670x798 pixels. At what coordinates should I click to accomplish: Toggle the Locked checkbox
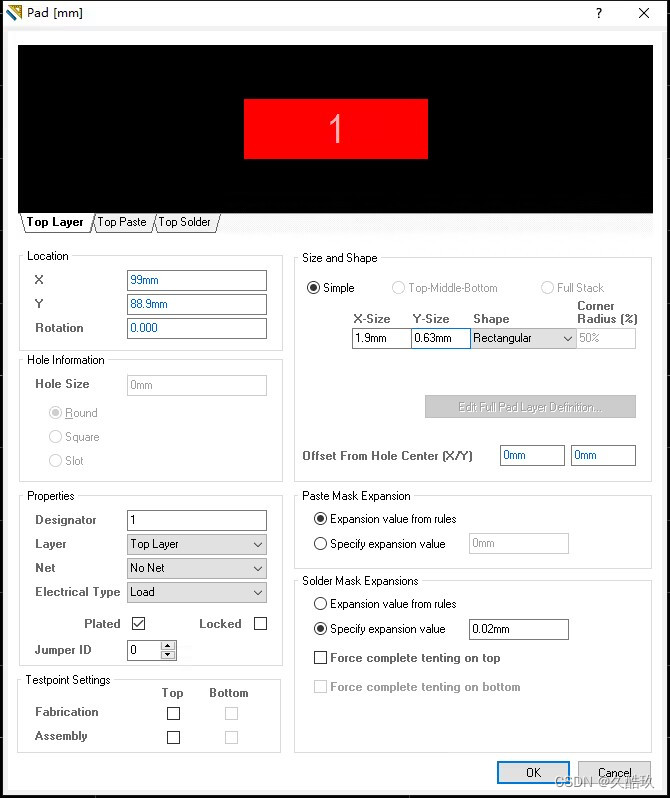tap(260, 623)
